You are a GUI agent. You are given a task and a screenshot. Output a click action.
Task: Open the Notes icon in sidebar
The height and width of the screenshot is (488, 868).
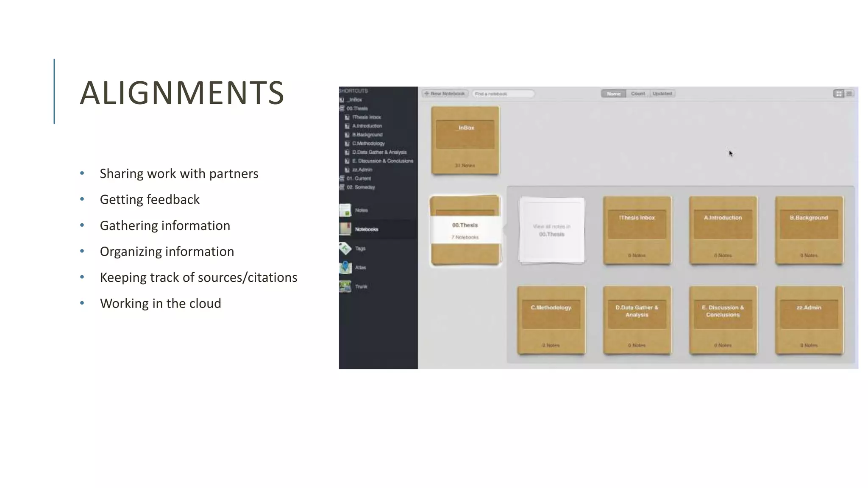click(x=345, y=210)
